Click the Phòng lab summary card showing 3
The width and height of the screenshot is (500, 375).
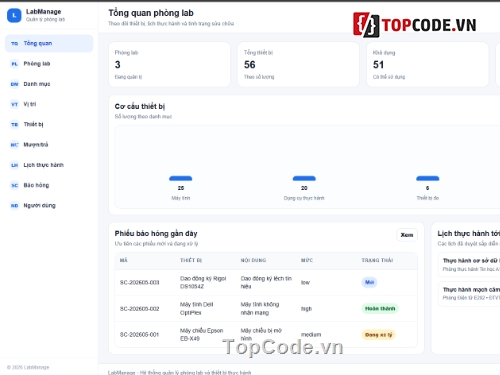[169, 64]
